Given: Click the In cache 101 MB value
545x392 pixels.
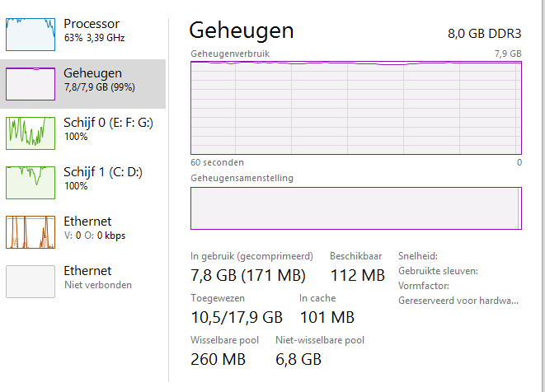Looking at the screenshot, I should coord(327,317).
